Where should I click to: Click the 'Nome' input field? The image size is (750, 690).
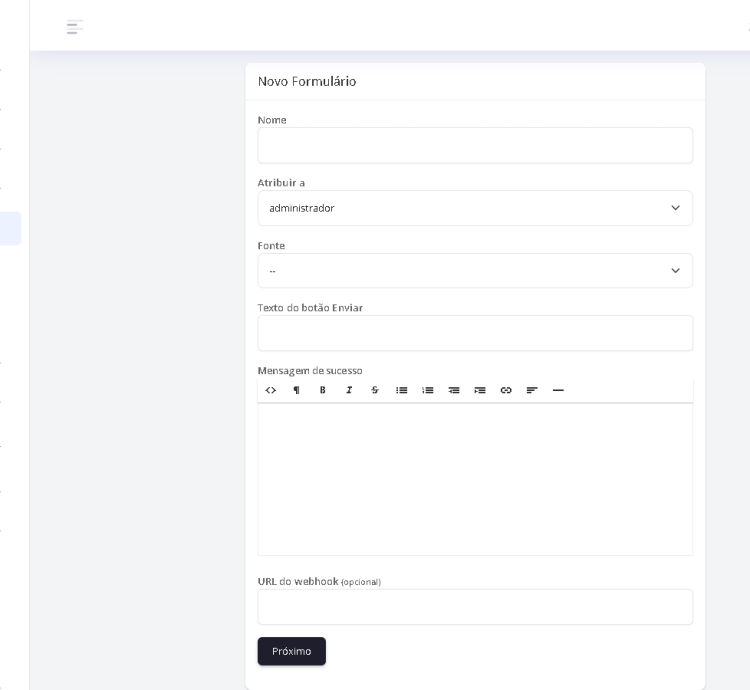coord(475,146)
